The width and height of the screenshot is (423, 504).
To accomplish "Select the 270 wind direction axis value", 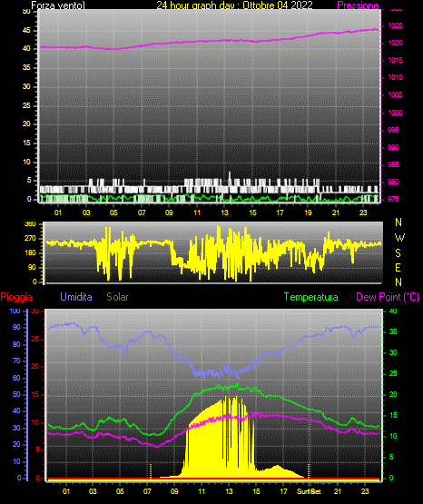I will [x=30, y=239].
